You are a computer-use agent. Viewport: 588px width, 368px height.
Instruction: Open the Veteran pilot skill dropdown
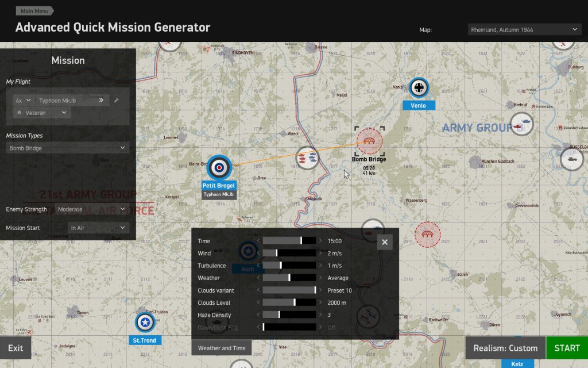tap(42, 113)
